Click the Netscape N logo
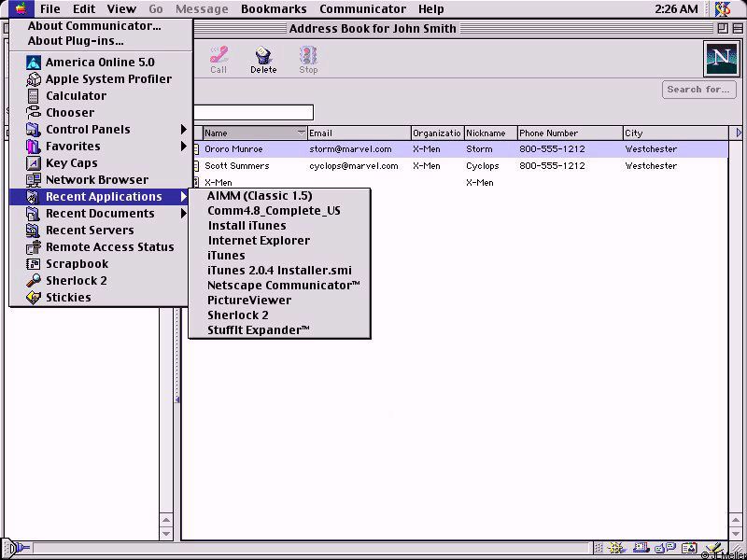The image size is (747, 560). click(x=720, y=59)
